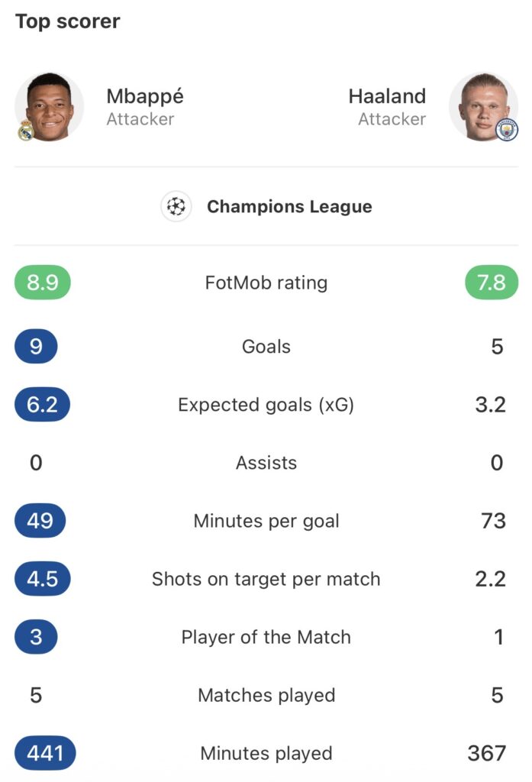Tap Haaland's player photo
The image size is (532, 782).
(x=483, y=107)
